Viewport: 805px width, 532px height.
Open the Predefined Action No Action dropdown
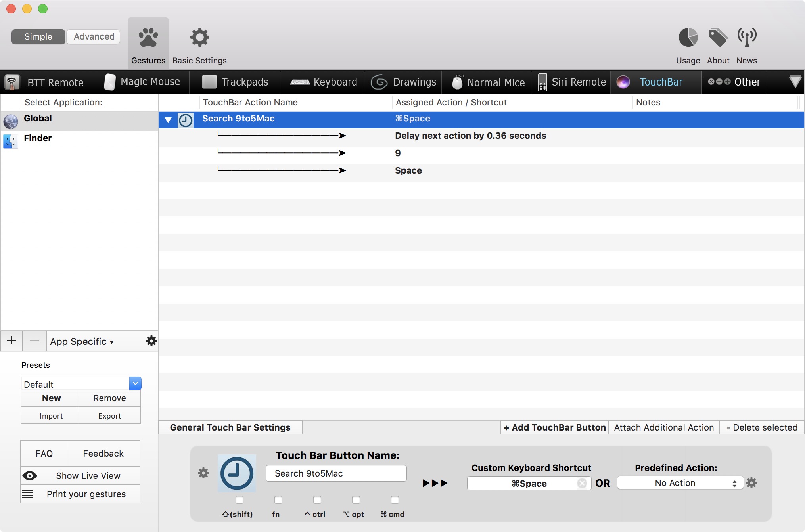pos(680,483)
